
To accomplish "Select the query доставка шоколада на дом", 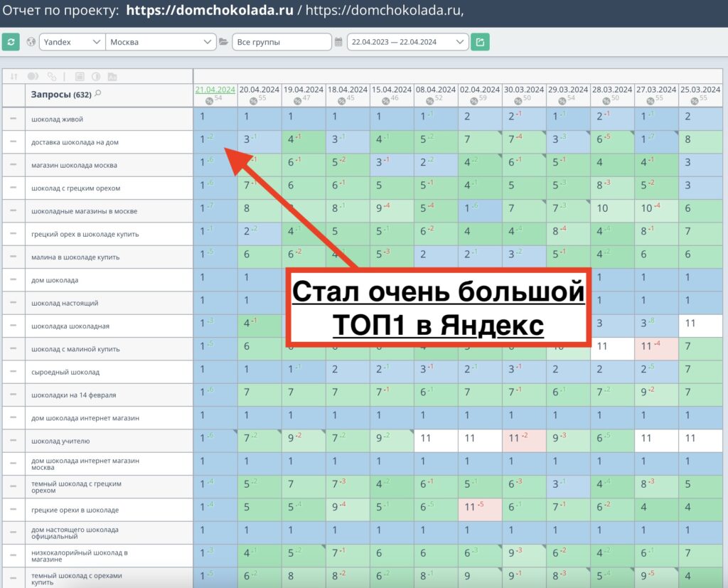I will click(75, 142).
